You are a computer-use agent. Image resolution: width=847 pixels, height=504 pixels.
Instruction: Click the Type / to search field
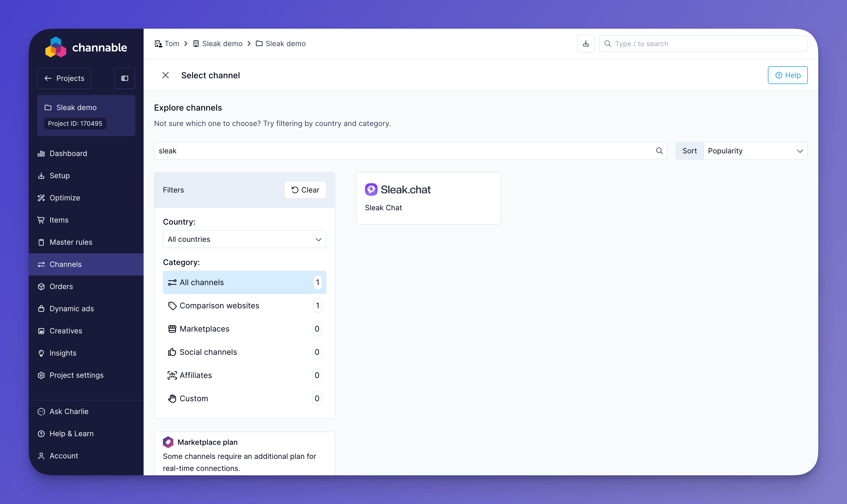pos(703,44)
